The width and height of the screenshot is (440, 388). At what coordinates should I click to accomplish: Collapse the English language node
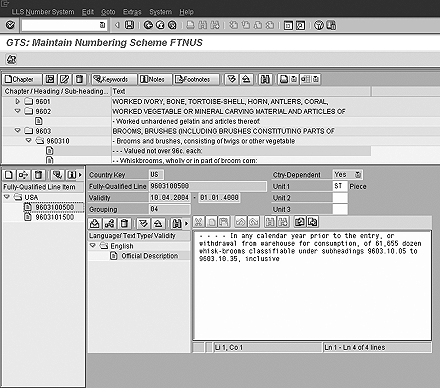click(93, 246)
